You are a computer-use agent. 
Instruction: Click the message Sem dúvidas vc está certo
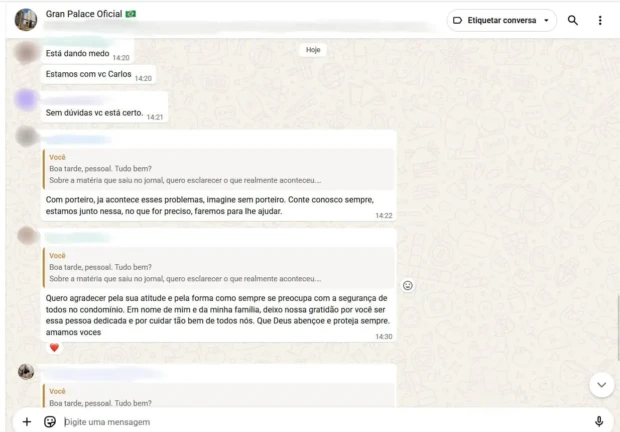click(x=94, y=113)
